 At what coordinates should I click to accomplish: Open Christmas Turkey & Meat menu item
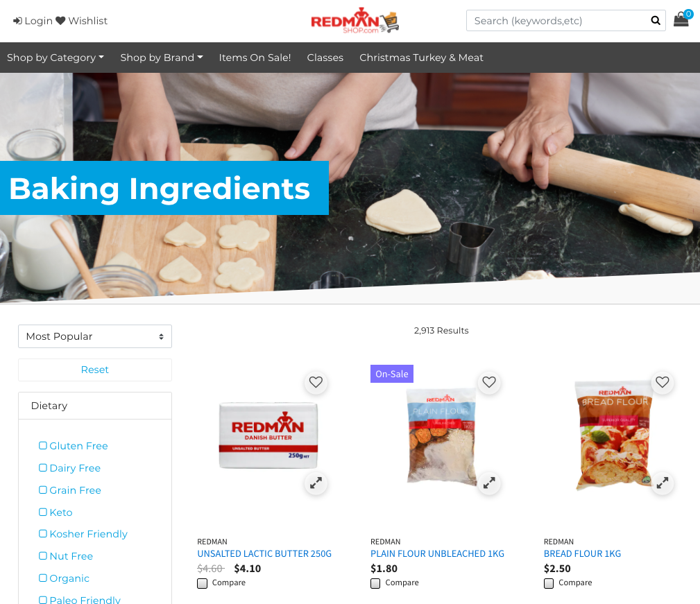(x=421, y=58)
